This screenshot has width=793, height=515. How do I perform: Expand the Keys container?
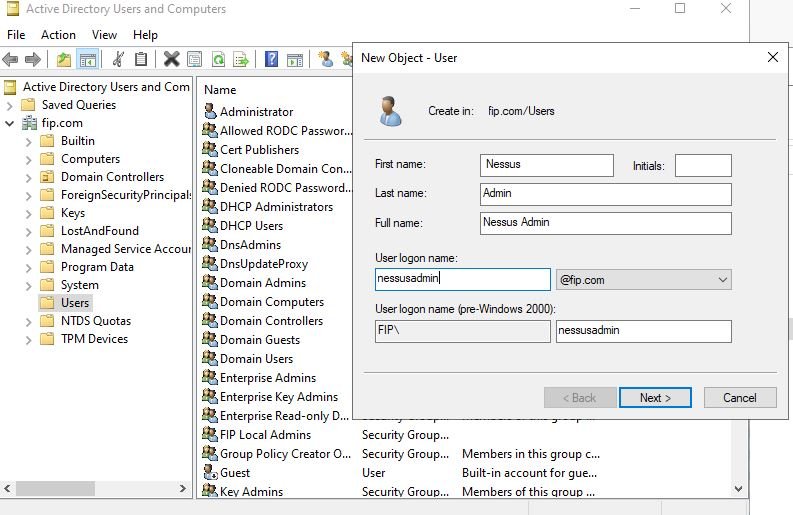click(x=29, y=213)
